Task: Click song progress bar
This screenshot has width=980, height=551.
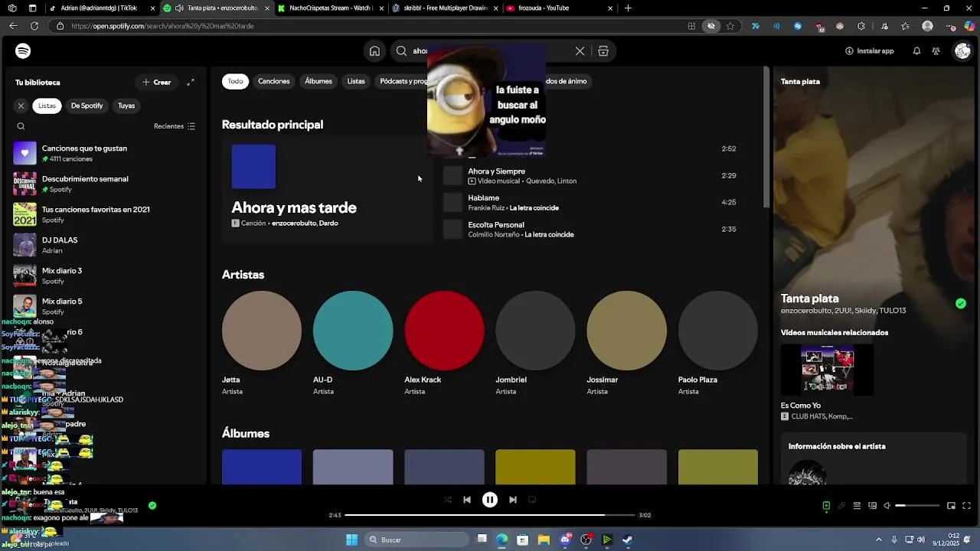Action: pyautogui.click(x=490, y=515)
